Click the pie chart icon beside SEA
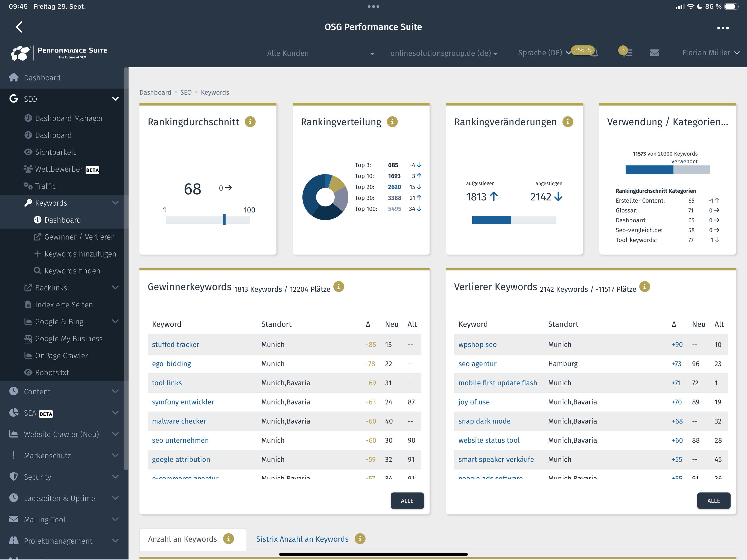Viewport: 747px width, 560px height. click(13, 412)
